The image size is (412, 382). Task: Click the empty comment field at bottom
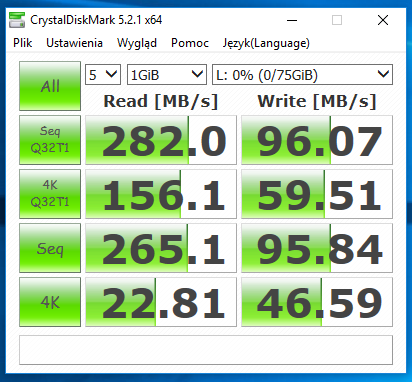coord(206,350)
